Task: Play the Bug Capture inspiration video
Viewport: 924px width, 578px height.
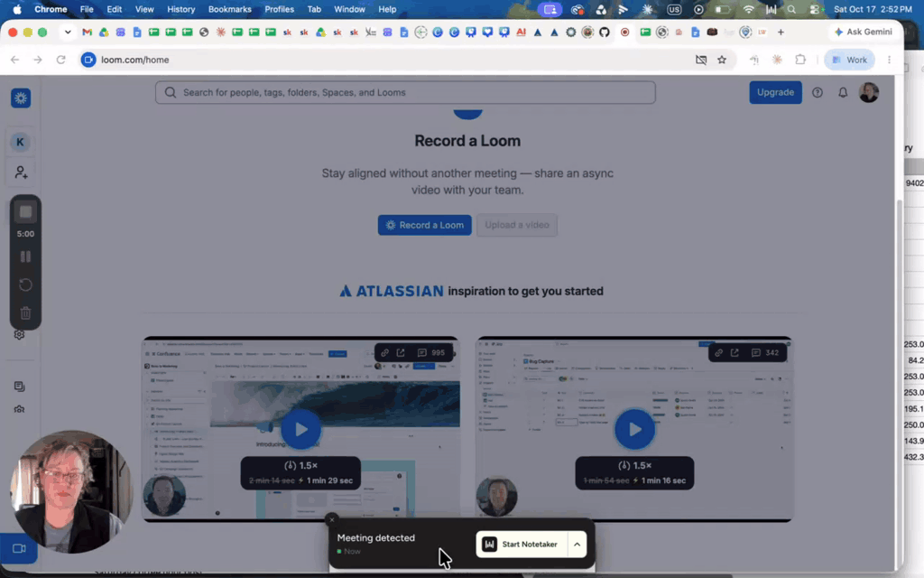Action: [634, 429]
